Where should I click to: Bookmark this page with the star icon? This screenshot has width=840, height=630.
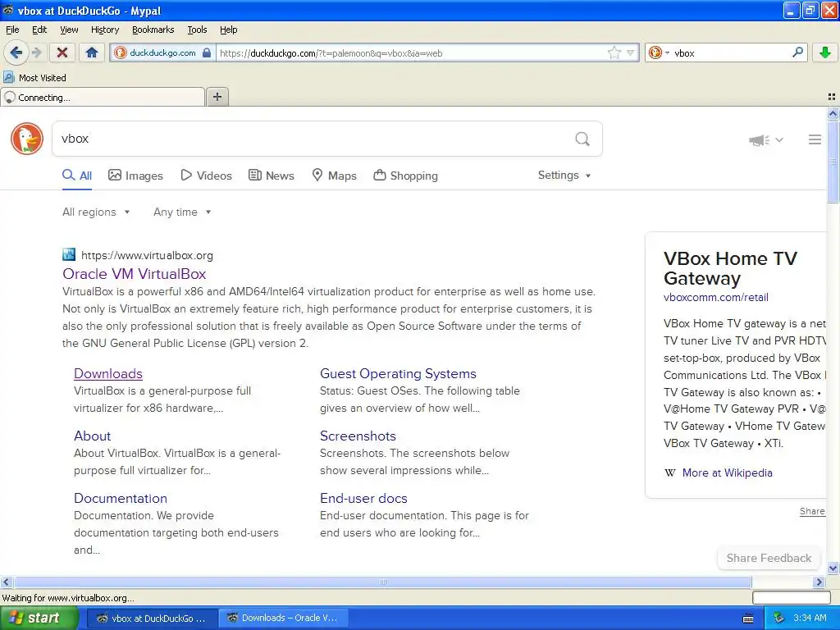[614, 52]
